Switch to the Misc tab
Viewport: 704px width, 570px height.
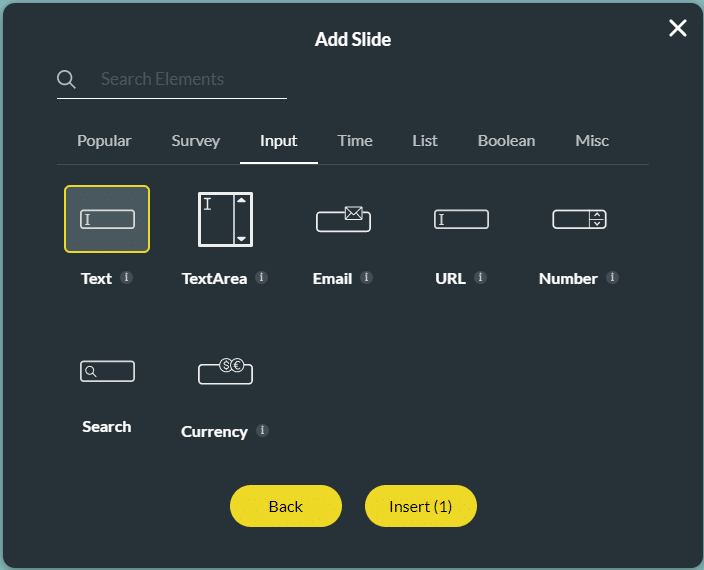pyautogui.click(x=592, y=141)
